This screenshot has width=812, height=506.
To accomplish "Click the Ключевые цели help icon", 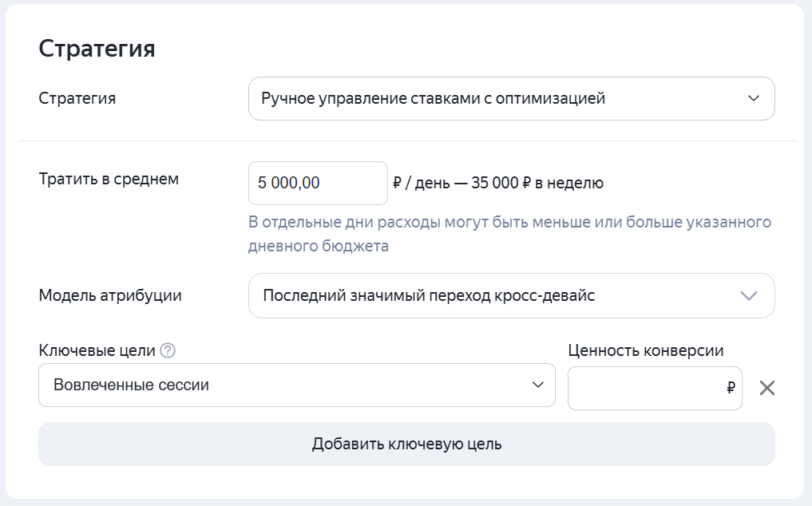I will pyautogui.click(x=168, y=350).
